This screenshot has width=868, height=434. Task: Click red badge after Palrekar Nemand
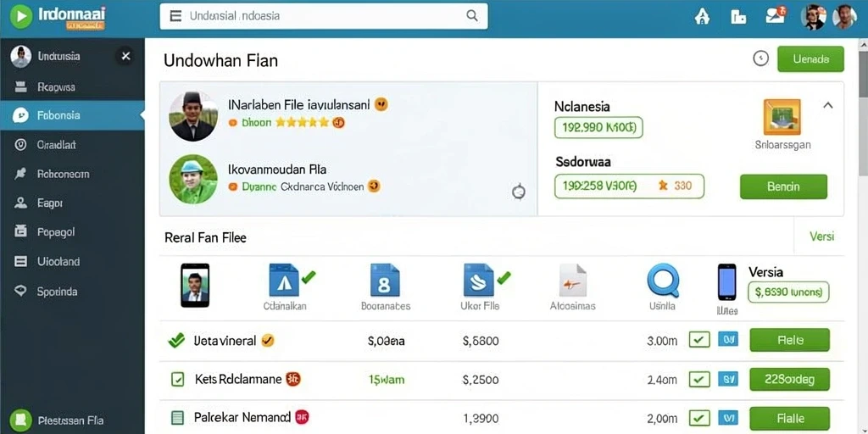302,417
